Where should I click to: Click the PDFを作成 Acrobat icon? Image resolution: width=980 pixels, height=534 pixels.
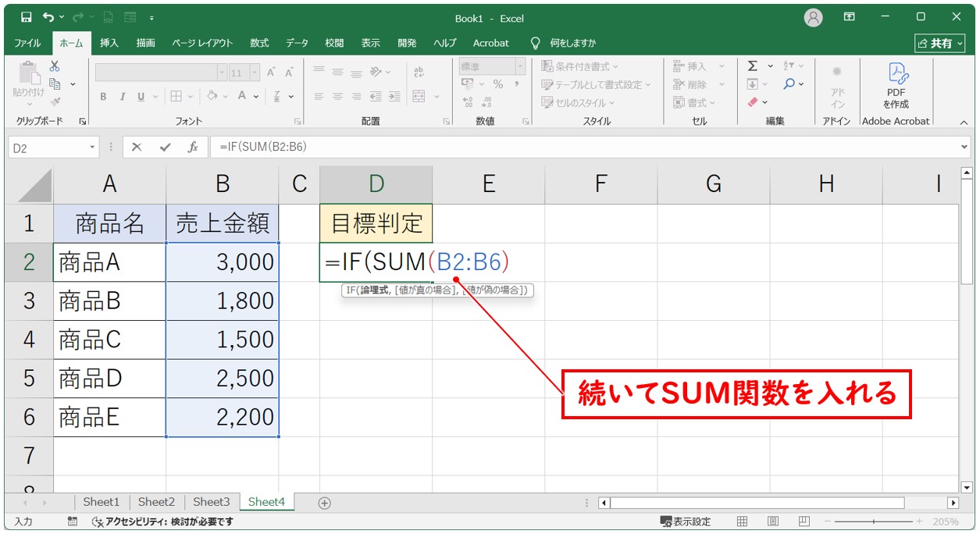(x=896, y=84)
